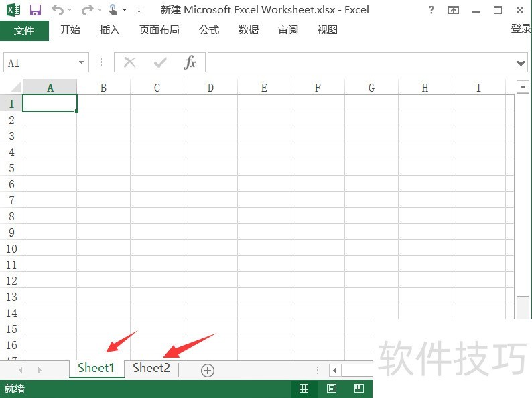Click the Sheet1 tab
Viewport: 532px width, 398px height.
[x=96, y=368]
